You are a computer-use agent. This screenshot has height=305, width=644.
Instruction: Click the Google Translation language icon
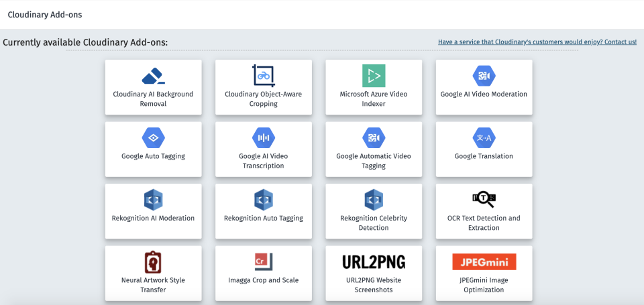pyautogui.click(x=484, y=138)
